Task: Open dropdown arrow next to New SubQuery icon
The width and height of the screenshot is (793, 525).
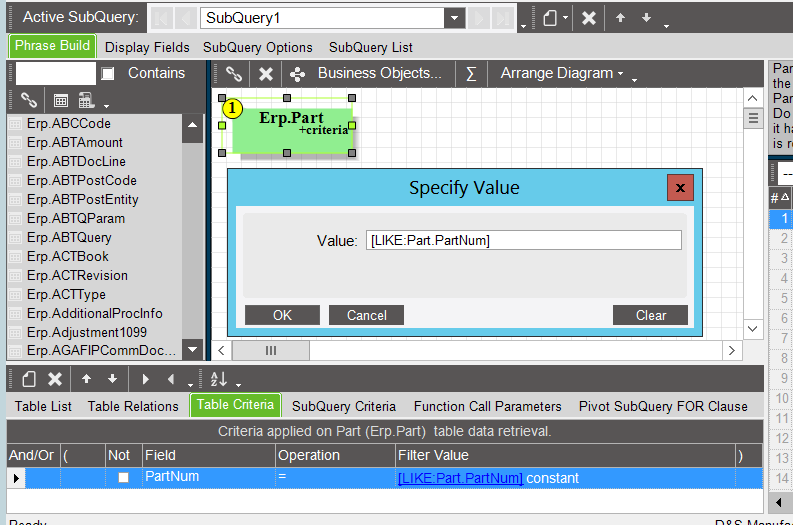Action: click(x=565, y=18)
